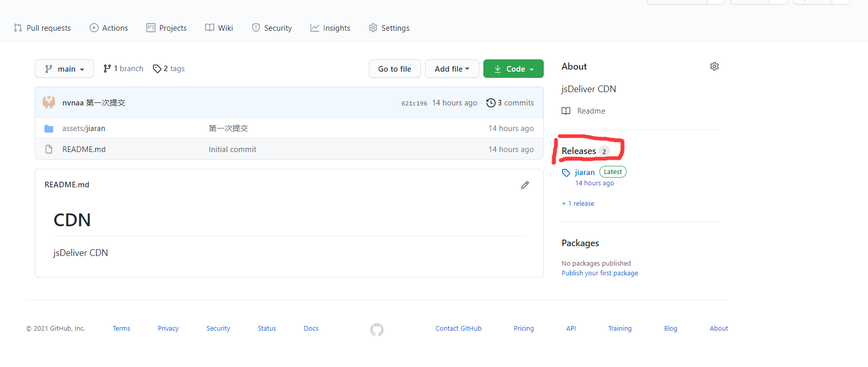Open the README.md file row link
The width and height of the screenshot is (868, 367).
(84, 149)
